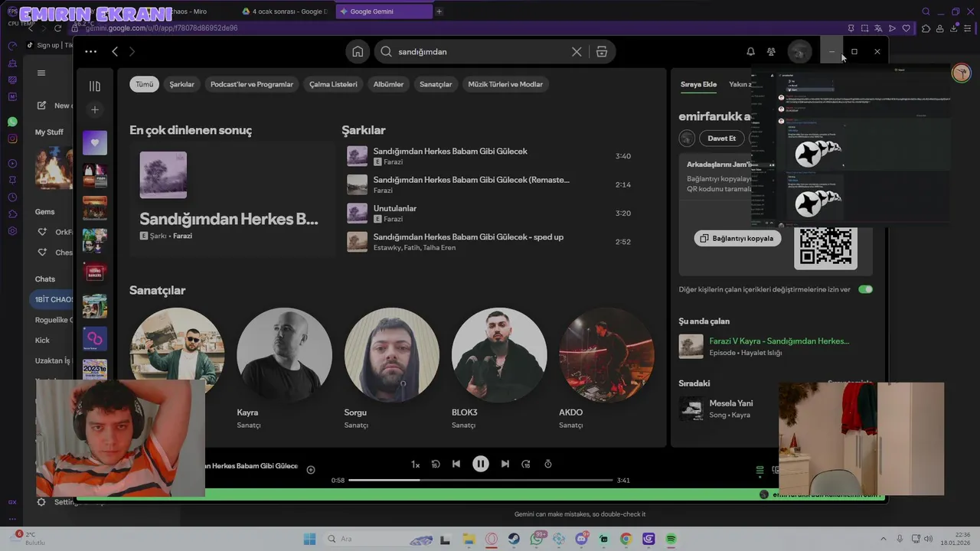Play the Remastered version lasting 2:14
The width and height of the screenshot is (980, 551).
point(490,184)
